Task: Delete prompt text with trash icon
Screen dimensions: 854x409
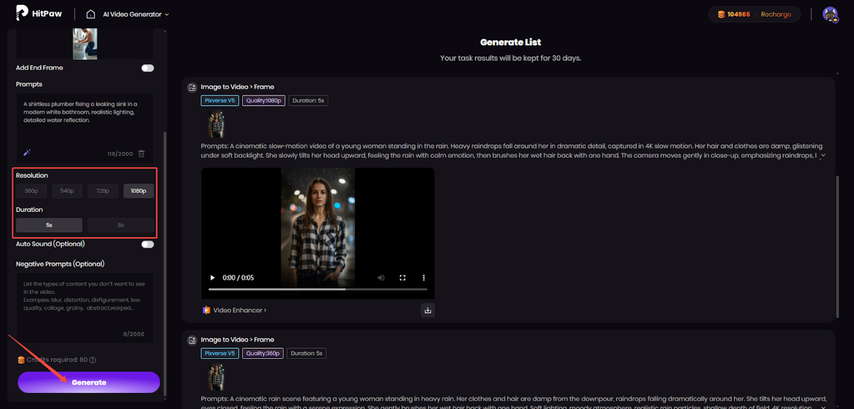Action: click(141, 153)
